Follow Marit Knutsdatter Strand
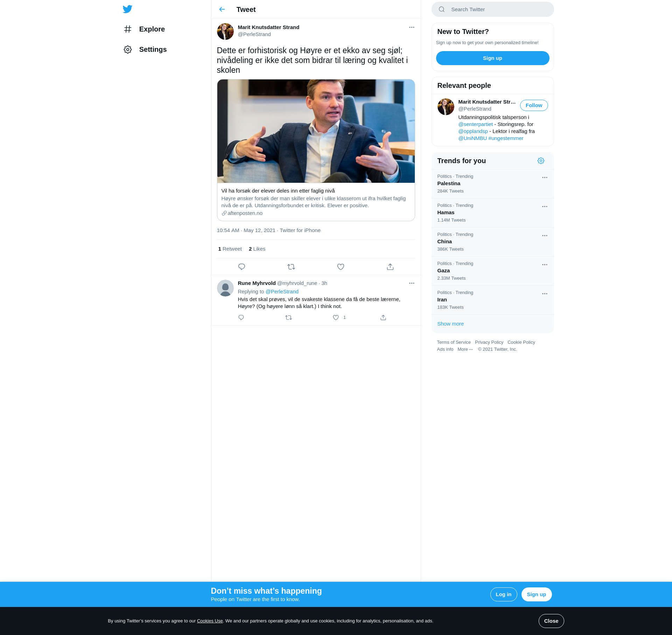672x635 pixels. pyautogui.click(x=534, y=105)
